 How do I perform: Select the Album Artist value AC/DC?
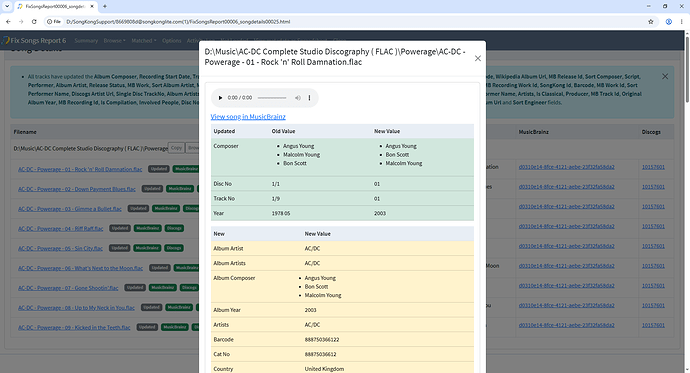312,249
